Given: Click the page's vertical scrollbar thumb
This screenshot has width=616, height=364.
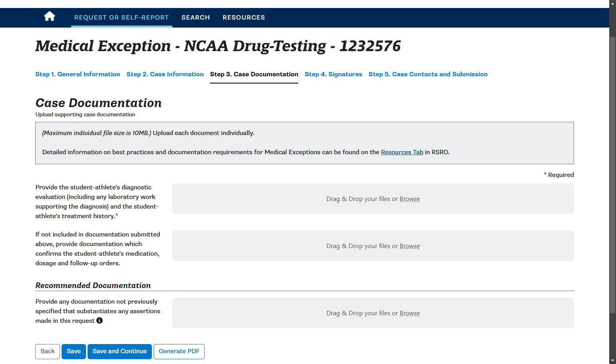Looking at the screenshot, I should 612,175.
